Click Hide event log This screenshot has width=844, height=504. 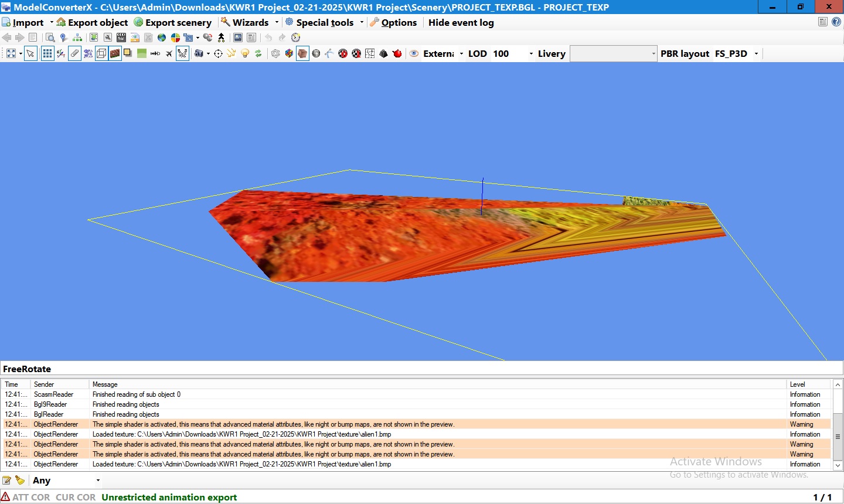(461, 22)
